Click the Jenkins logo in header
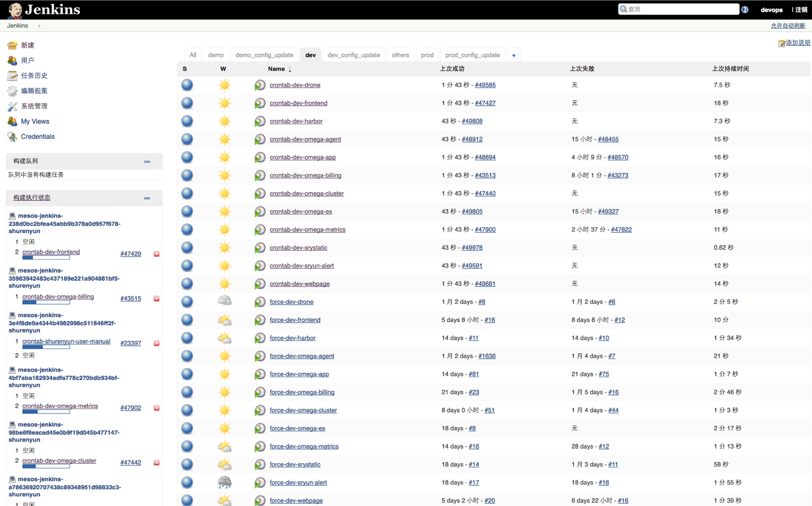Image resolution: width=812 pixels, height=506 pixels. 44,10
